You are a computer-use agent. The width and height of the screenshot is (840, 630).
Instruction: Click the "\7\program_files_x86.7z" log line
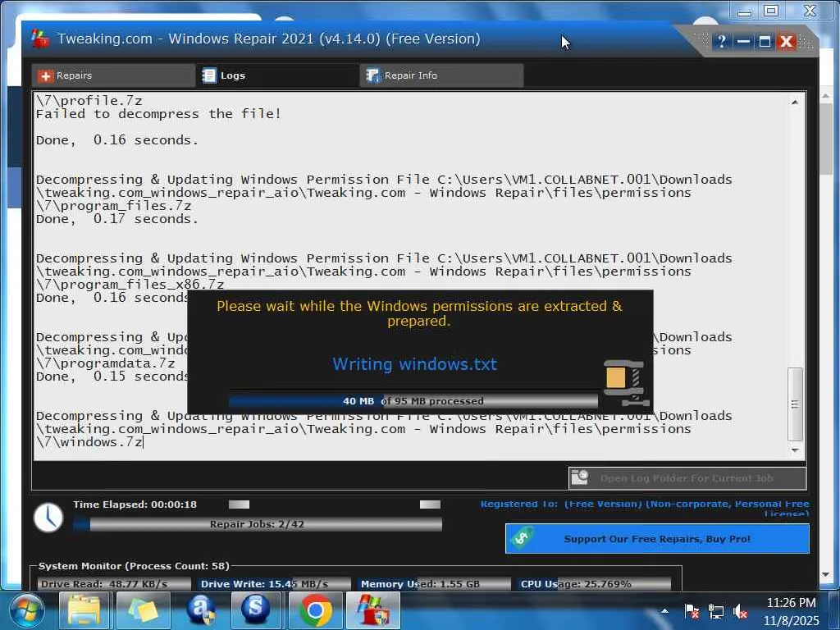click(x=130, y=285)
